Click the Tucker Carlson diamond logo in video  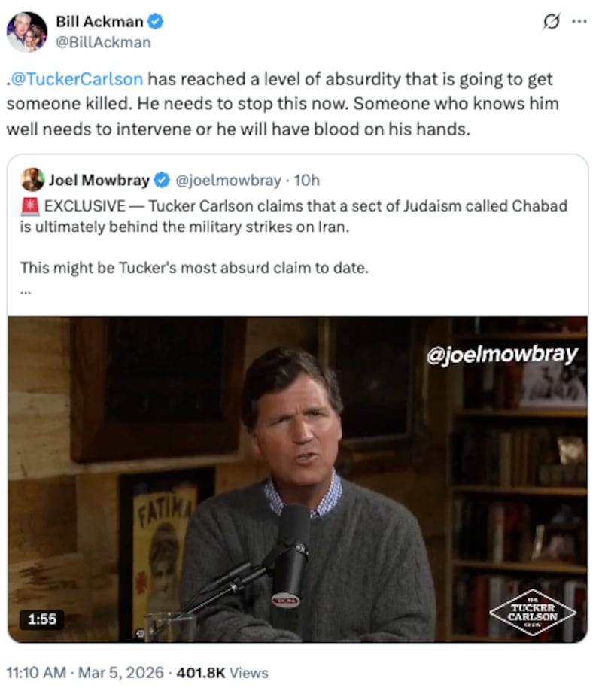coord(532,610)
